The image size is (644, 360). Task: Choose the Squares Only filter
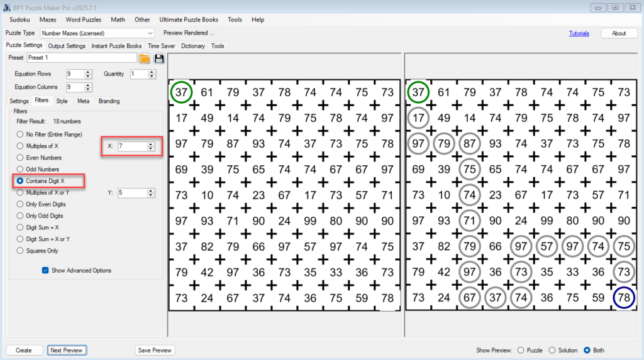click(21, 251)
